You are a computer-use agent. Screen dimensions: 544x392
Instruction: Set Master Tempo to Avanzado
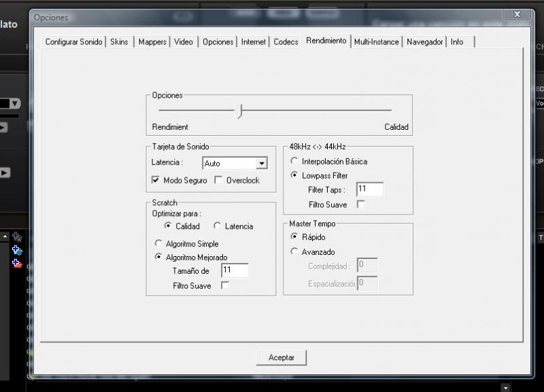[x=294, y=251]
